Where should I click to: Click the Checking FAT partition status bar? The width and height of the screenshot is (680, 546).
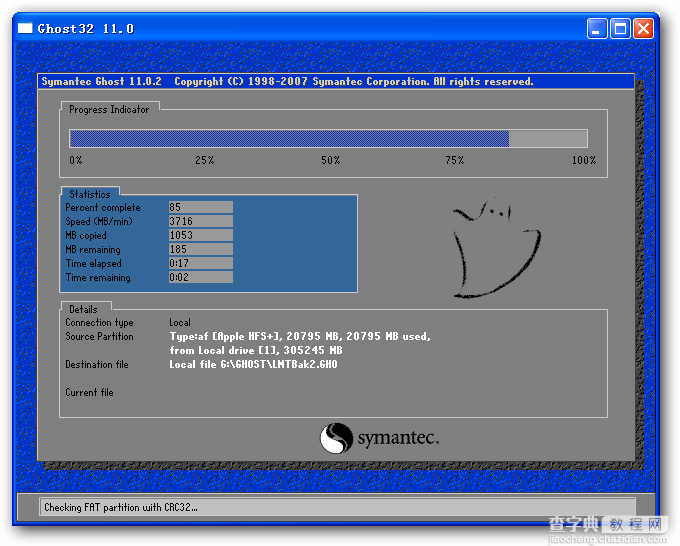[337, 507]
